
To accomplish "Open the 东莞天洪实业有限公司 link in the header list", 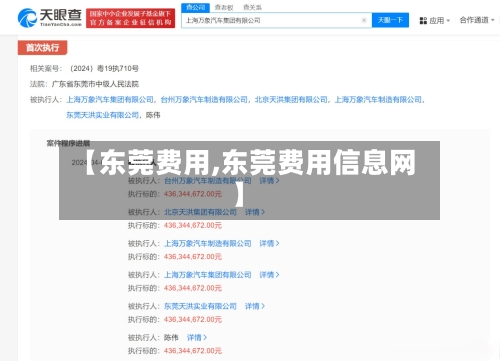I will tap(103, 115).
